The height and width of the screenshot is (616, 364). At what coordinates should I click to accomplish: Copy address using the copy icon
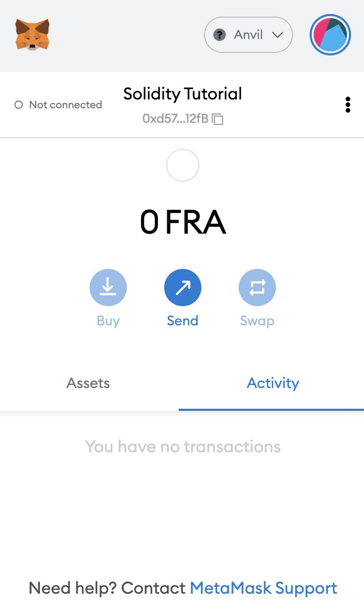click(x=217, y=119)
